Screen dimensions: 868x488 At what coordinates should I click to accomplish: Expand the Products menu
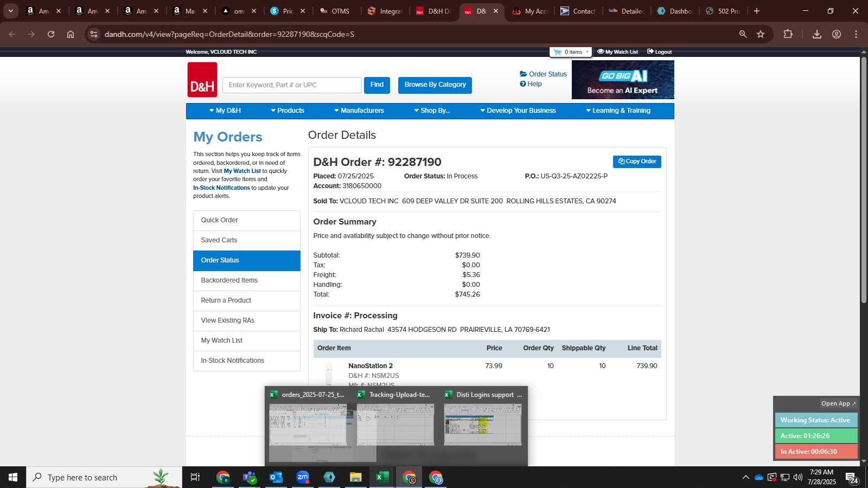[x=288, y=111]
